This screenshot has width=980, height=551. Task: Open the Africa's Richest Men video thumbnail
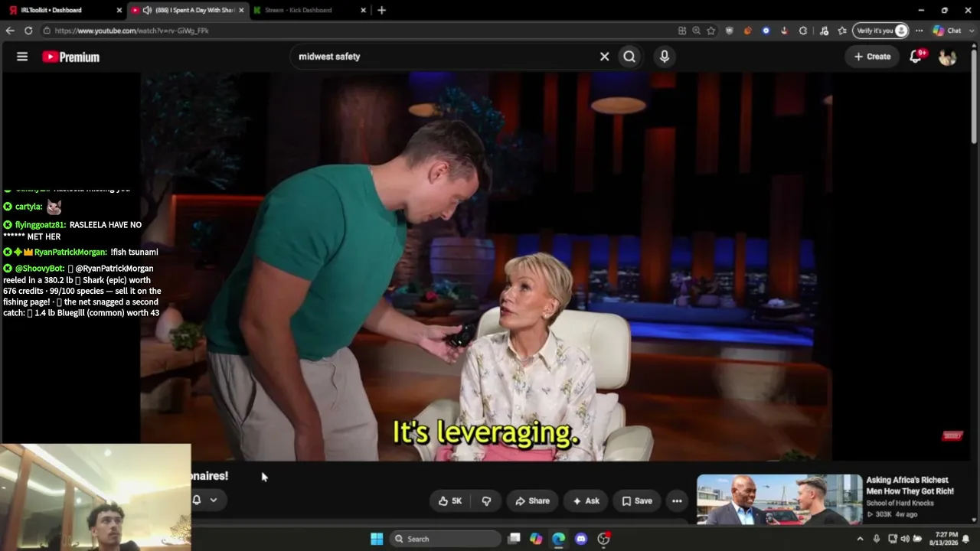[x=779, y=500]
